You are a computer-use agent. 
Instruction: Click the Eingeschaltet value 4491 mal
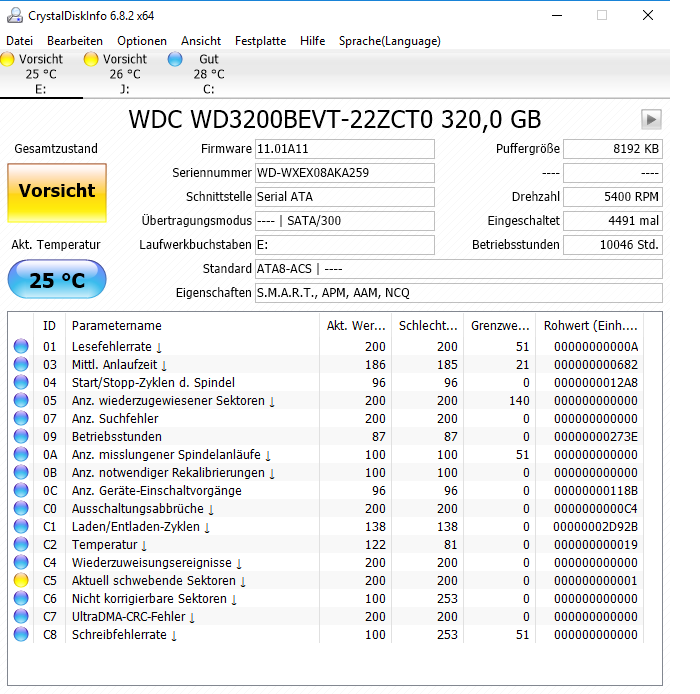coord(612,221)
